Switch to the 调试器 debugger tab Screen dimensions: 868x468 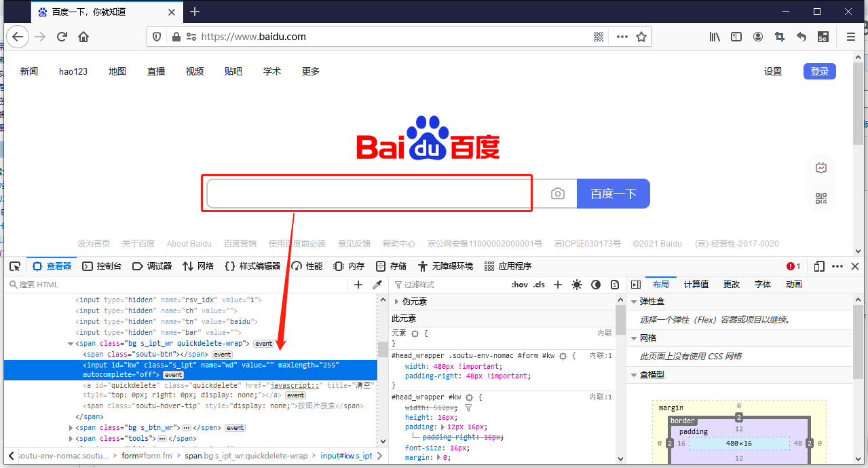(x=152, y=266)
